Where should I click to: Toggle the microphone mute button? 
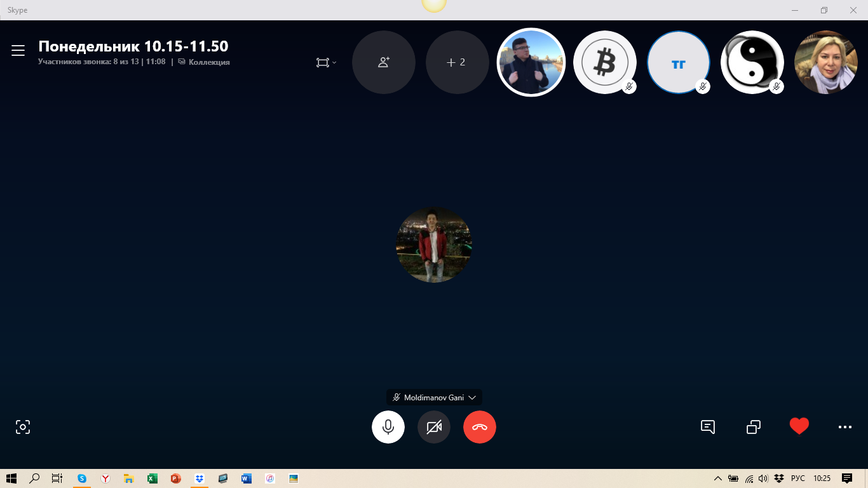388,427
